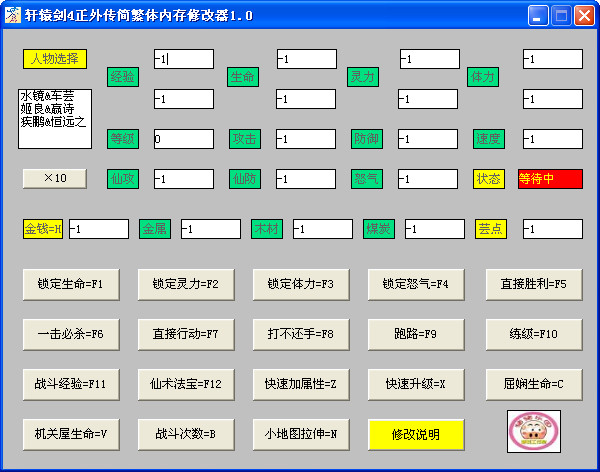
Task: Click the red 等待中 status indicator
Action: [551, 179]
